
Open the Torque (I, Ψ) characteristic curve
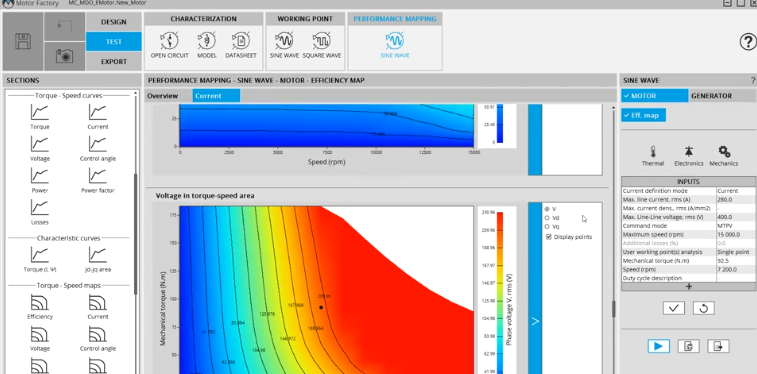coord(40,260)
